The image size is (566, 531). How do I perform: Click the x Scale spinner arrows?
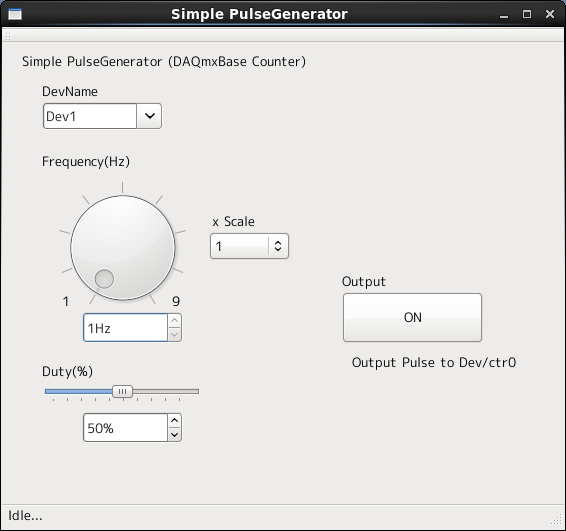[278, 246]
